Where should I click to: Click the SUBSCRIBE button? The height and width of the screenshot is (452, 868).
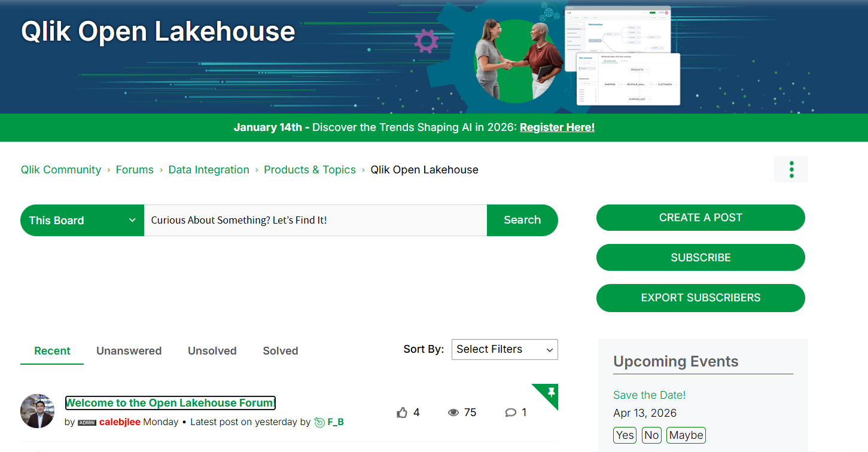[701, 258]
